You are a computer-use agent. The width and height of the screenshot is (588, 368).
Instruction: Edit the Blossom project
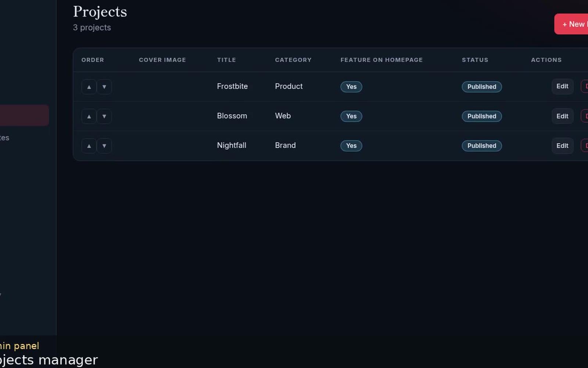click(x=562, y=116)
